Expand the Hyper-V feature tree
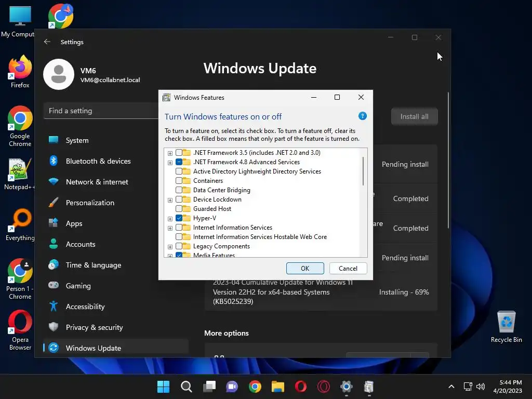532x399 pixels. [x=170, y=219]
